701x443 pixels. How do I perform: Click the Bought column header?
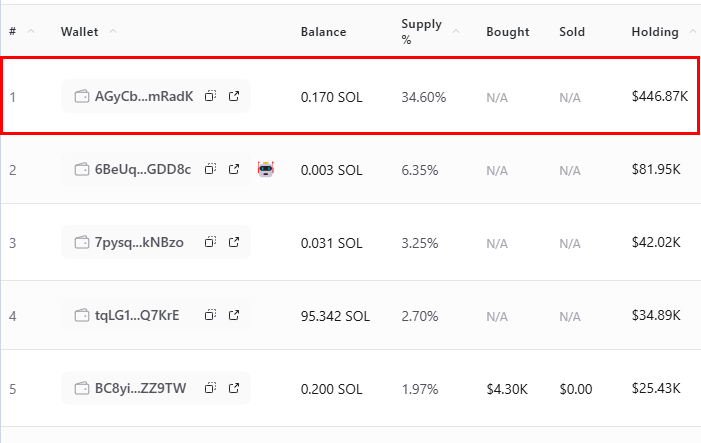(x=507, y=32)
